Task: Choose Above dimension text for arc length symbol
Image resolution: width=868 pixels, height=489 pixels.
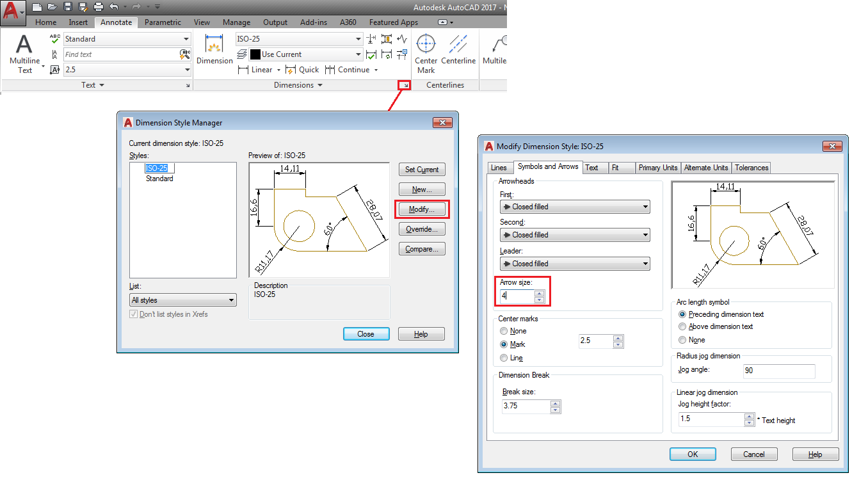Action: [682, 326]
